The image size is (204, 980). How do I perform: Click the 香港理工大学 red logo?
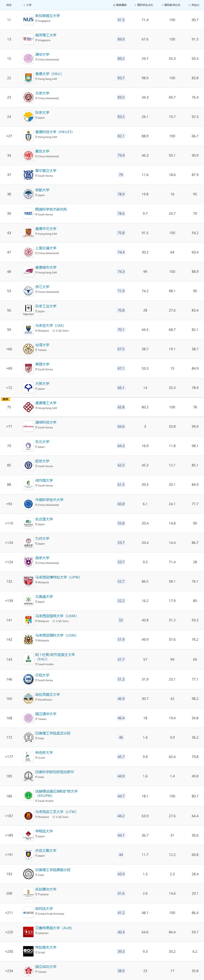(28, 407)
